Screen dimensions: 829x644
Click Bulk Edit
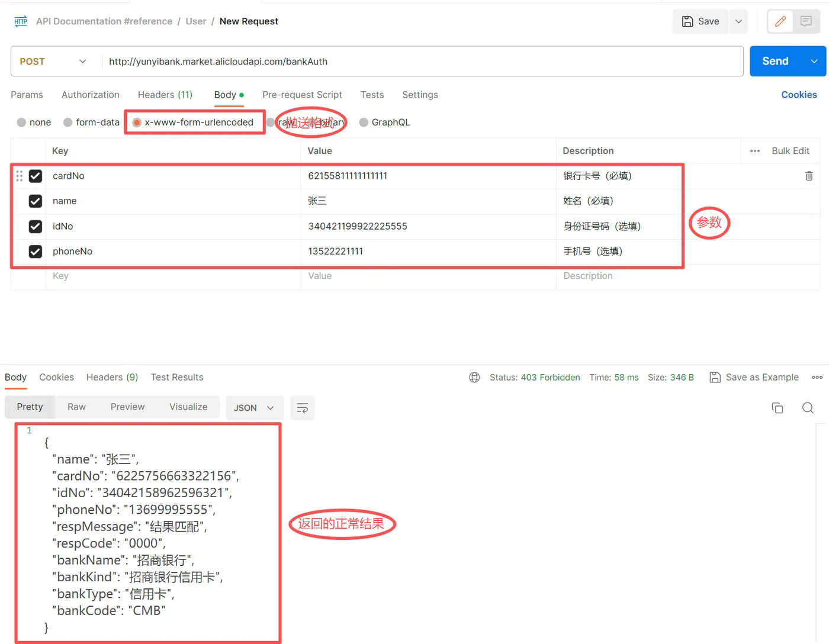791,151
